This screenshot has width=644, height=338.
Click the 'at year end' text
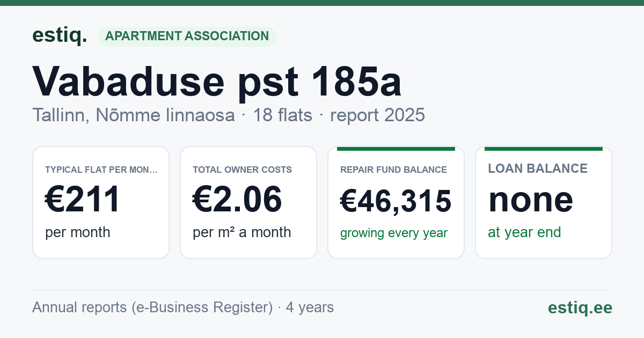pos(524,232)
